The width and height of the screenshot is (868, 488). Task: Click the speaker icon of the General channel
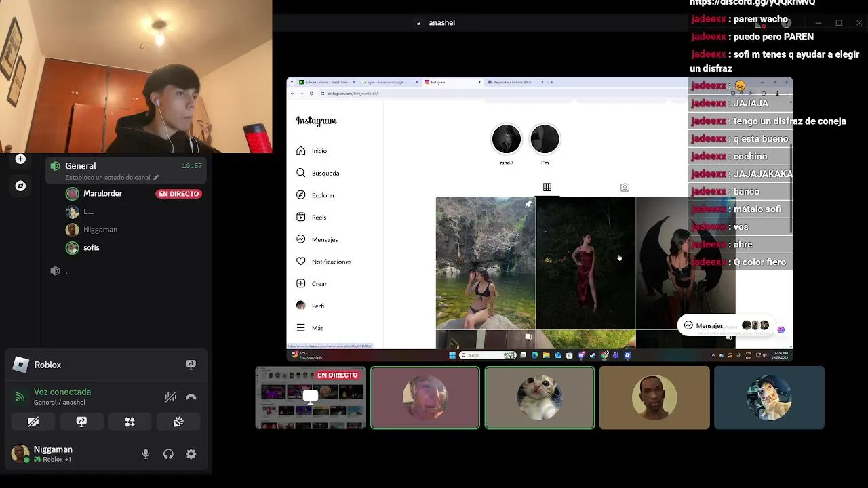(x=55, y=166)
